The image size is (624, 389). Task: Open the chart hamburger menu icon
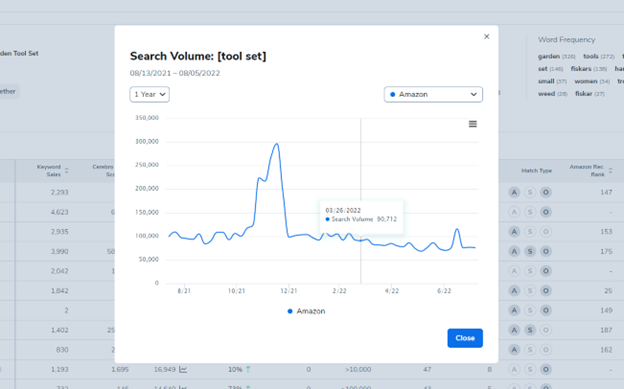coord(472,124)
